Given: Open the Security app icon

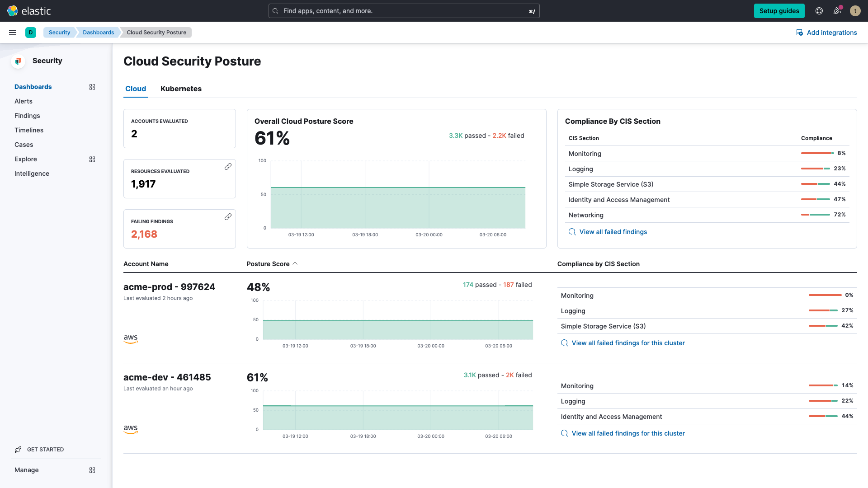Looking at the screenshot, I should point(19,61).
